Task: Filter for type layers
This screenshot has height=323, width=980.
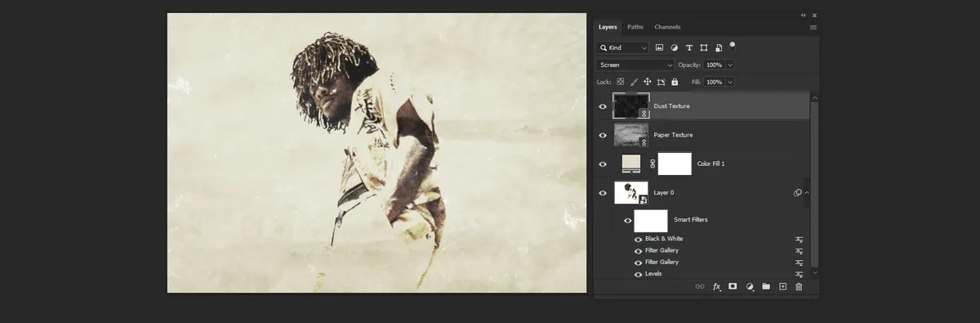Action: coord(689,48)
